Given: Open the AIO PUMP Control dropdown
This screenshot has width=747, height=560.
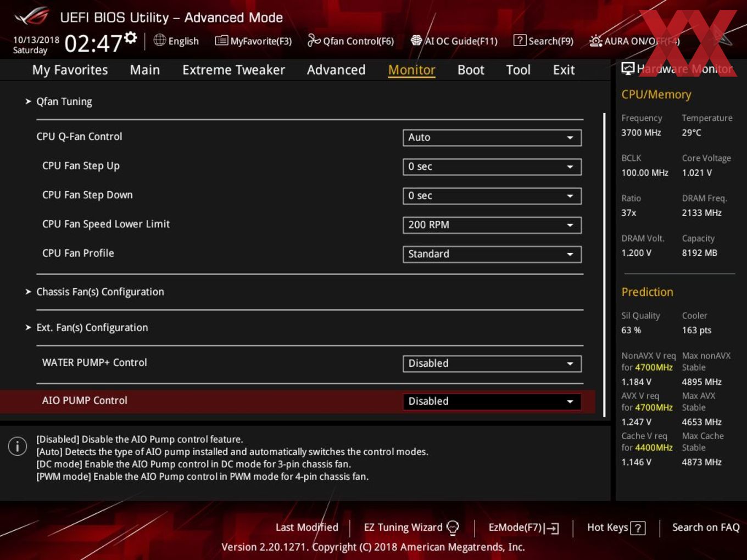Looking at the screenshot, I should pos(492,401).
